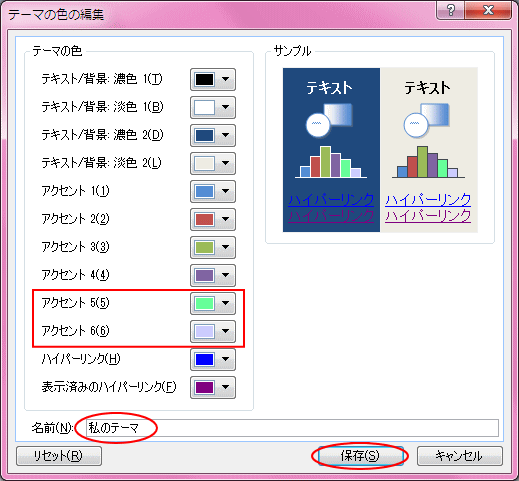
Task: Click the bar chart in dark sample
Action: coord(331,162)
